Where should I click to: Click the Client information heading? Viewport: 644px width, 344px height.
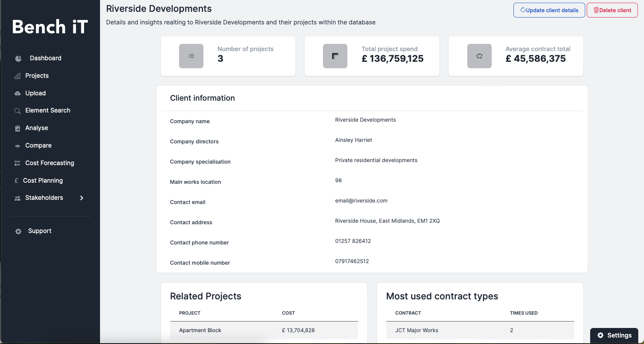point(202,98)
